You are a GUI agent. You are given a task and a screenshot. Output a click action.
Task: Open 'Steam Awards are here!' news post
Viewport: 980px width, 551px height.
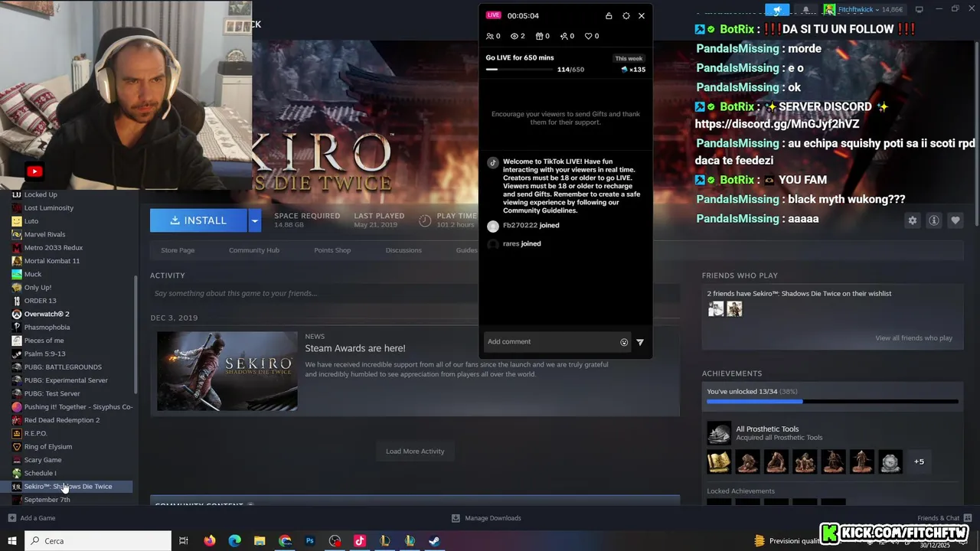(x=355, y=348)
